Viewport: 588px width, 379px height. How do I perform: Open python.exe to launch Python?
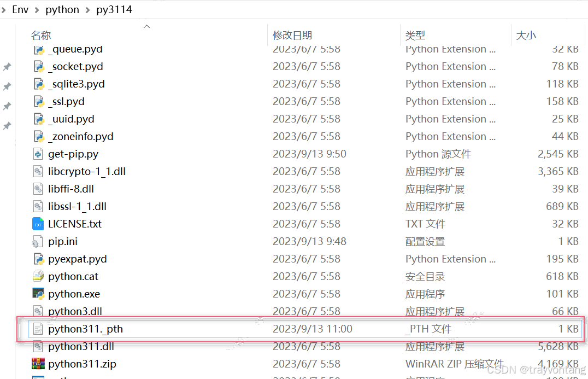(74, 294)
